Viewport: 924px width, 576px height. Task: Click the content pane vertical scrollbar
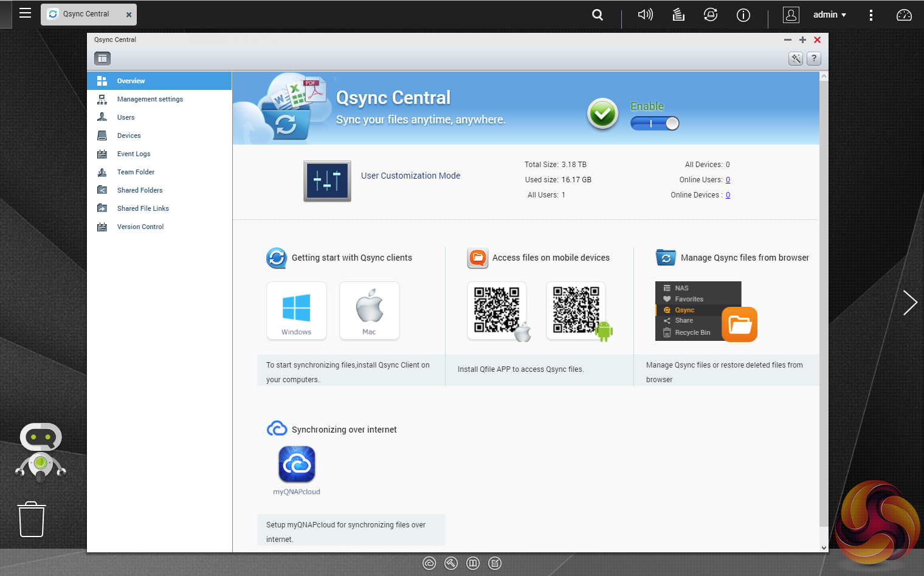pyautogui.click(x=824, y=304)
